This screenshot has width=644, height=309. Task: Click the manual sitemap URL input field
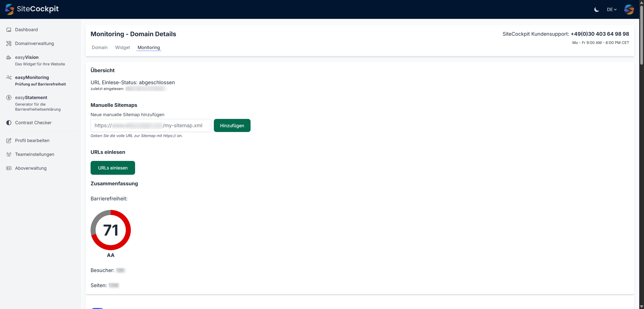click(150, 125)
